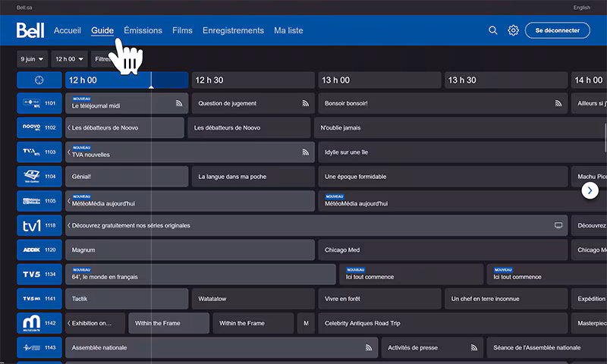Open Une époque formidable program
Viewport: 607px width, 364px height.
pos(443,177)
